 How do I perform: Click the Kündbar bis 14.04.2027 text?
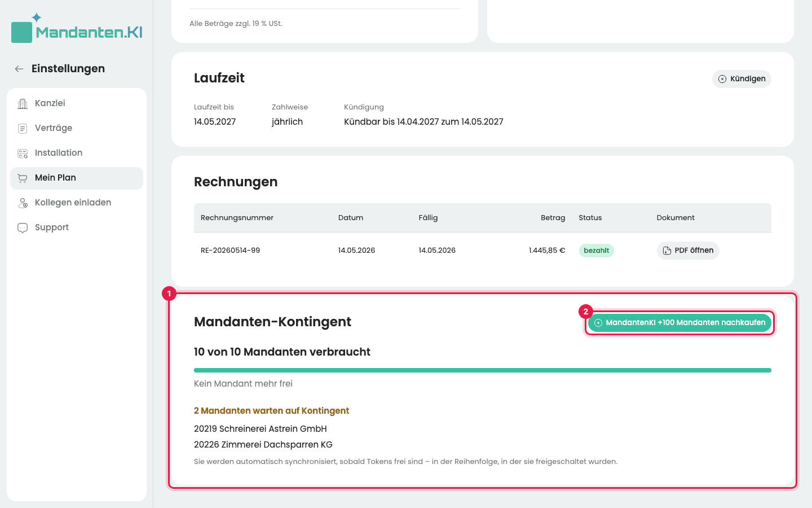[423, 122]
